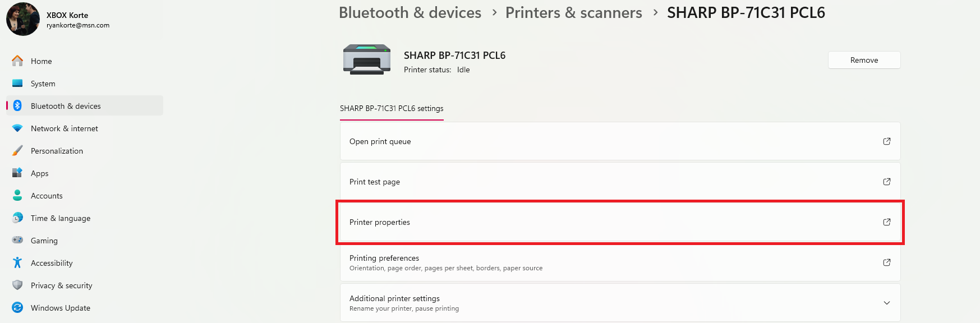Viewport: 980px width, 323px height.
Task: Select the Gaming controller icon
Action: [x=17, y=240]
